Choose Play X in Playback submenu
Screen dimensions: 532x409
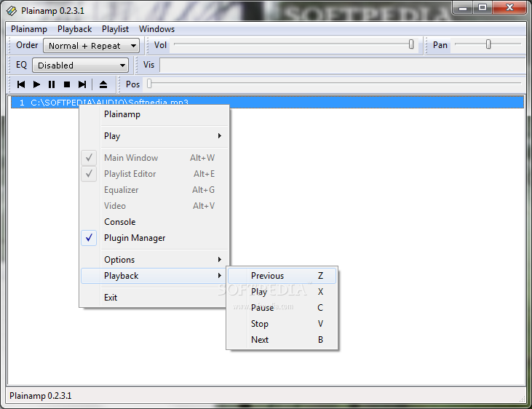(282, 292)
